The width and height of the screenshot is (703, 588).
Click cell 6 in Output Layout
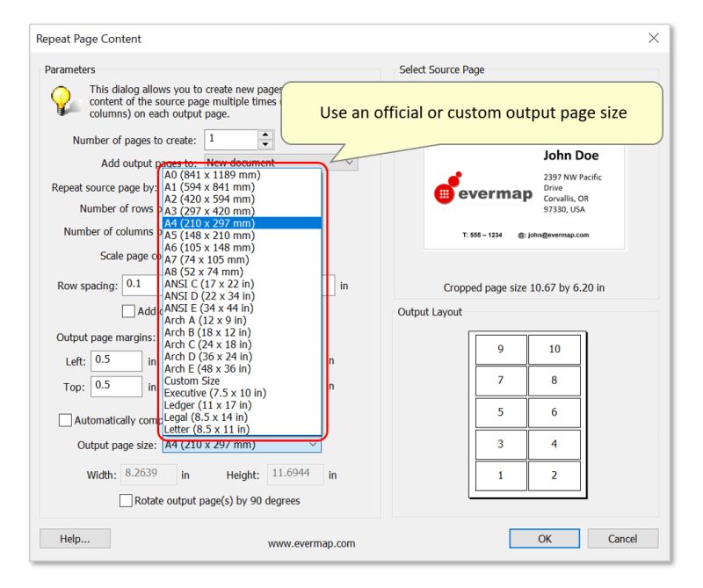(x=554, y=412)
